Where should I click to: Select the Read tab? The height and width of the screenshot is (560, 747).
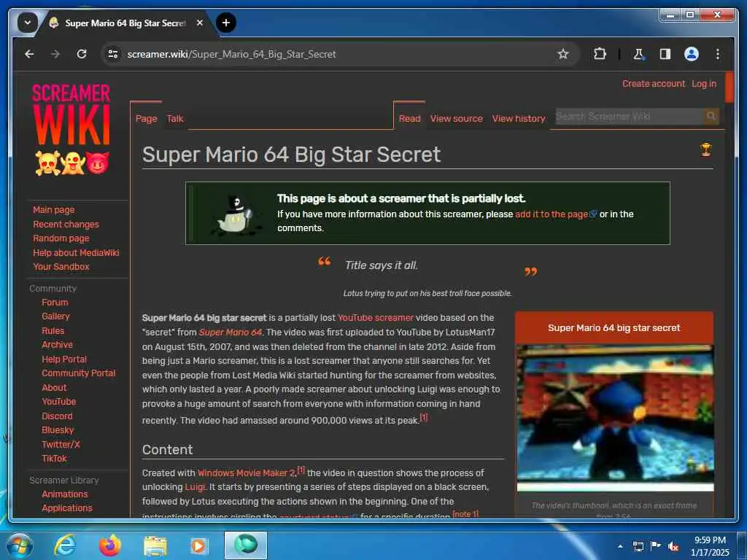click(410, 119)
